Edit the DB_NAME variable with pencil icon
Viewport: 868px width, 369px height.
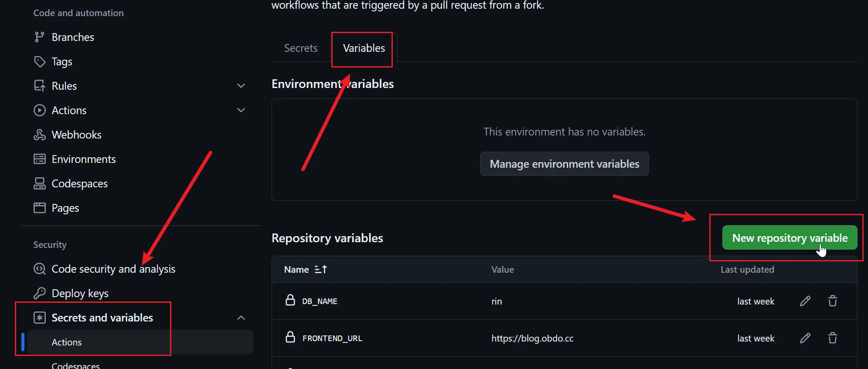tap(805, 301)
